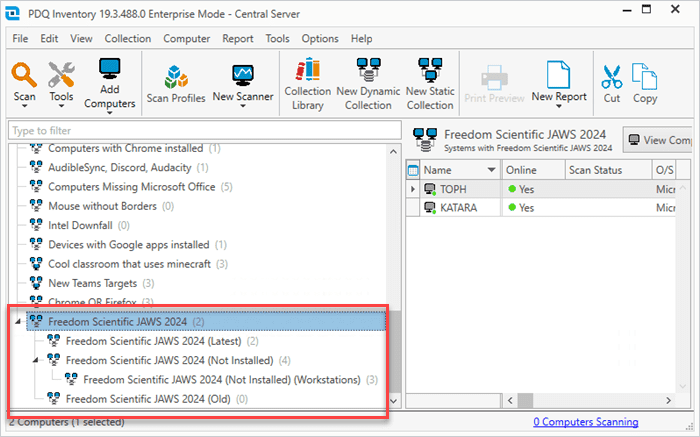The image size is (700, 437).
Task: Click the New Report page icon
Action: click(x=558, y=75)
